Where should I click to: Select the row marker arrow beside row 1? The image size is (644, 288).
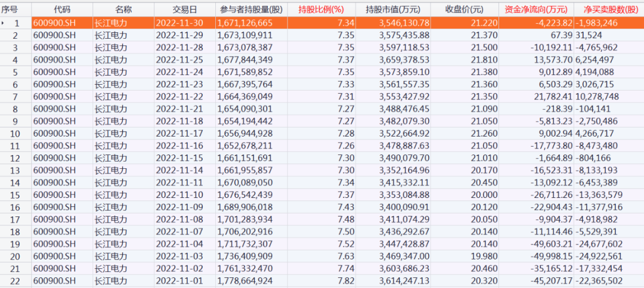point(3,23)
